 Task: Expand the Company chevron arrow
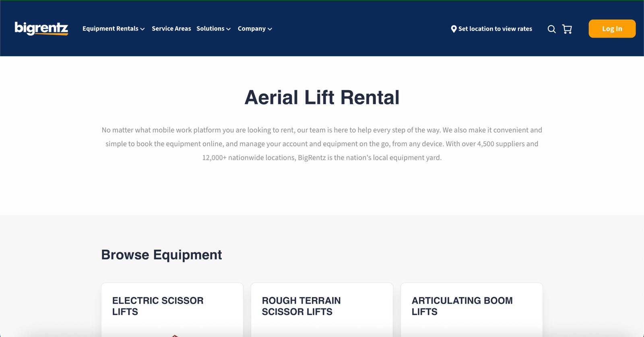[270, 29]
